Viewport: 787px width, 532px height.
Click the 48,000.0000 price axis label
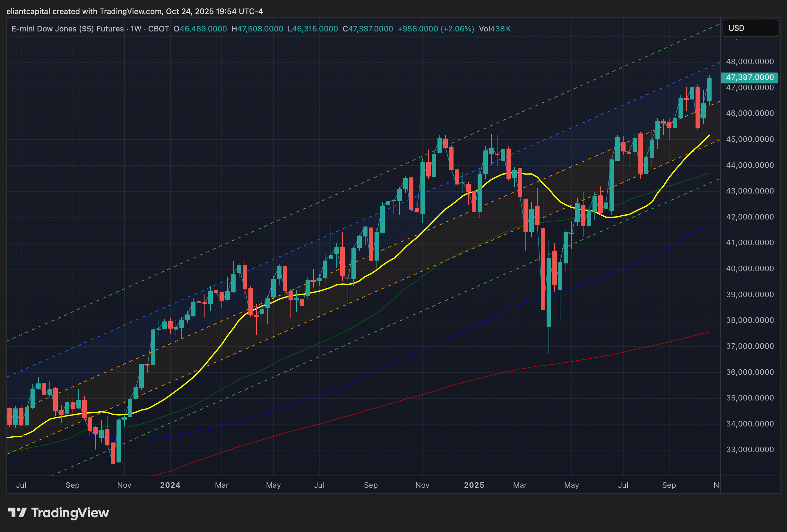(x=750, y=62)
